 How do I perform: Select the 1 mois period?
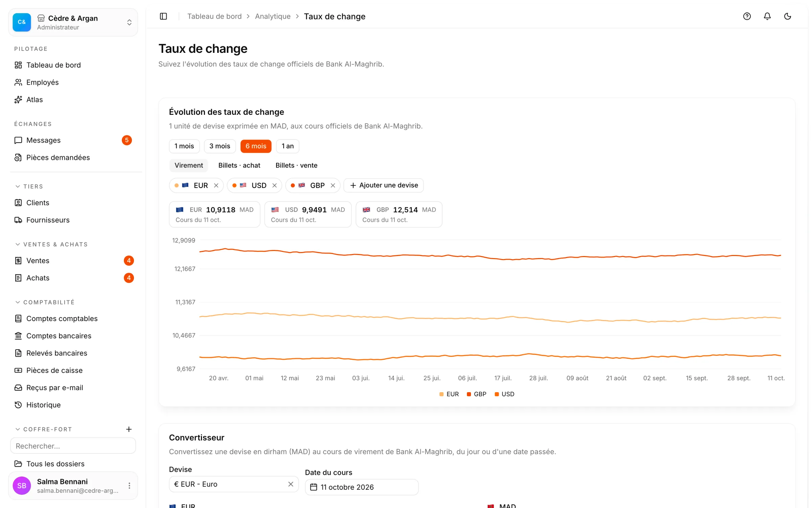[184, 146]
